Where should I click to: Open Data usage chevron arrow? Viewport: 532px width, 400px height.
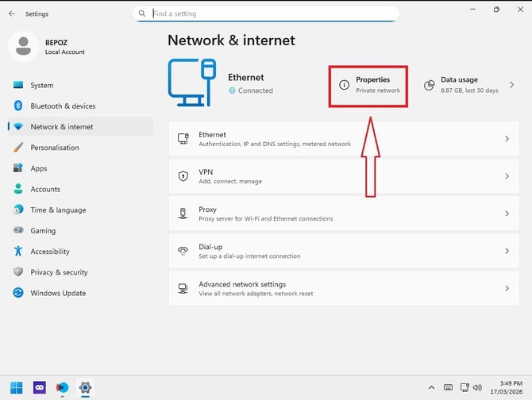[511, 85]
